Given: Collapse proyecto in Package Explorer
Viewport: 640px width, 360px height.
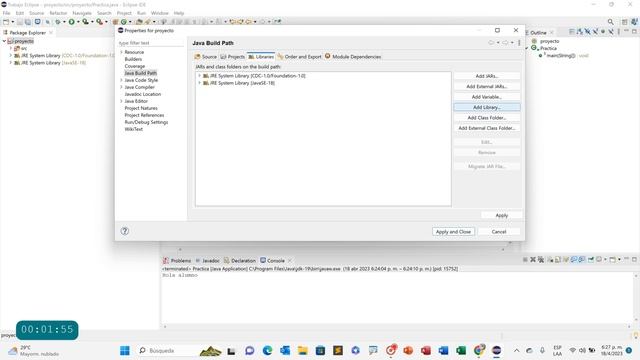Looking at the screenshot, I should (x=4, y=41).
